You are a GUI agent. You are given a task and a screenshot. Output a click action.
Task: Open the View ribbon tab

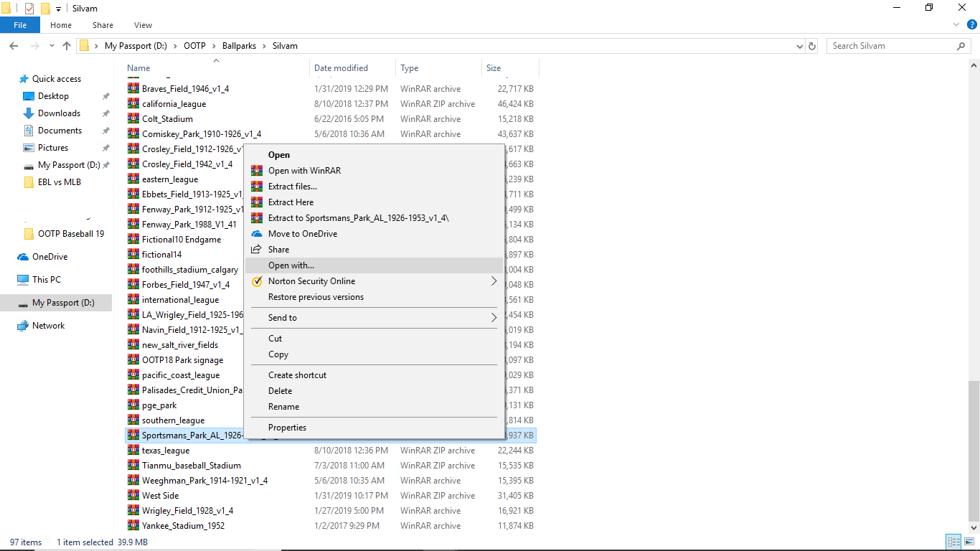pyautogui.click(x=143, y=25)
